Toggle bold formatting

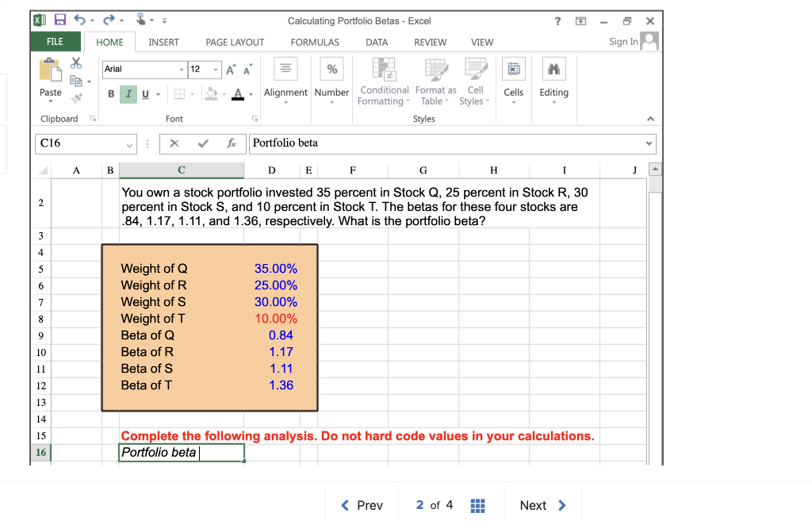111,94
